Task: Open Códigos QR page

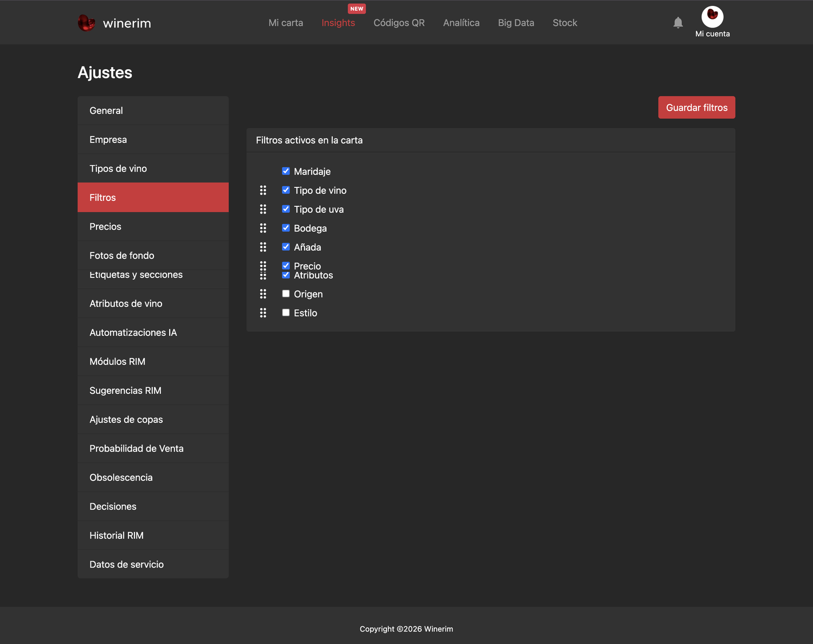Action: click(x=399, y=23)
